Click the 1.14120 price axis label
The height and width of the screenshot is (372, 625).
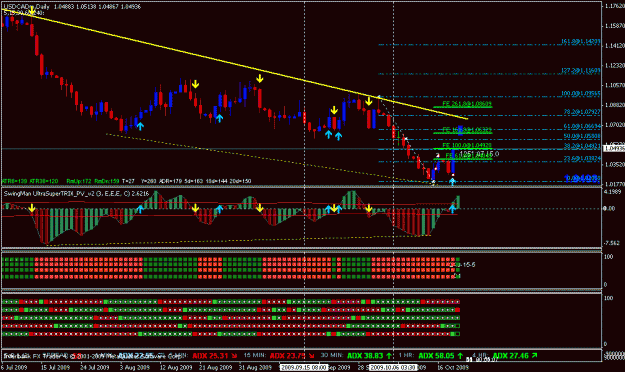click(x=614, y=45)
